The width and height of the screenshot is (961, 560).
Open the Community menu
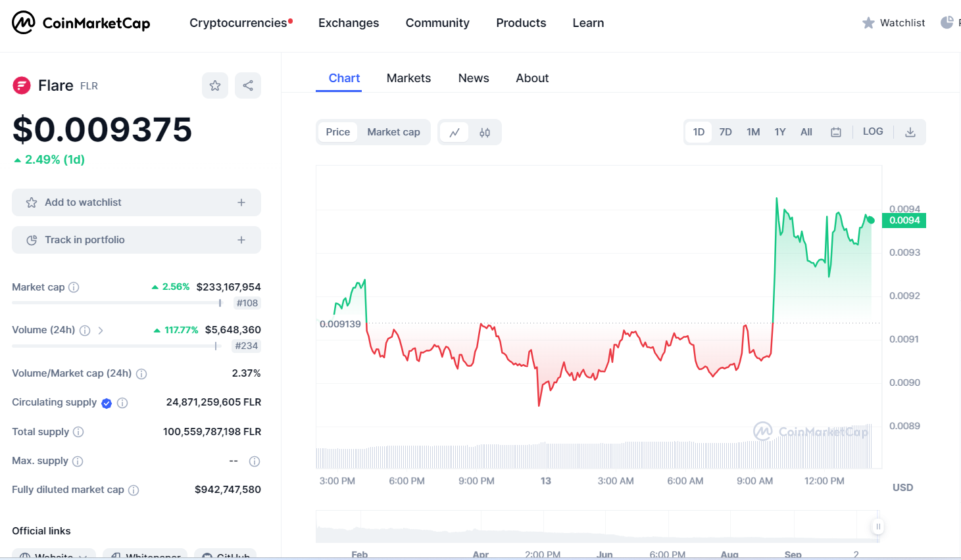[437, 23]
